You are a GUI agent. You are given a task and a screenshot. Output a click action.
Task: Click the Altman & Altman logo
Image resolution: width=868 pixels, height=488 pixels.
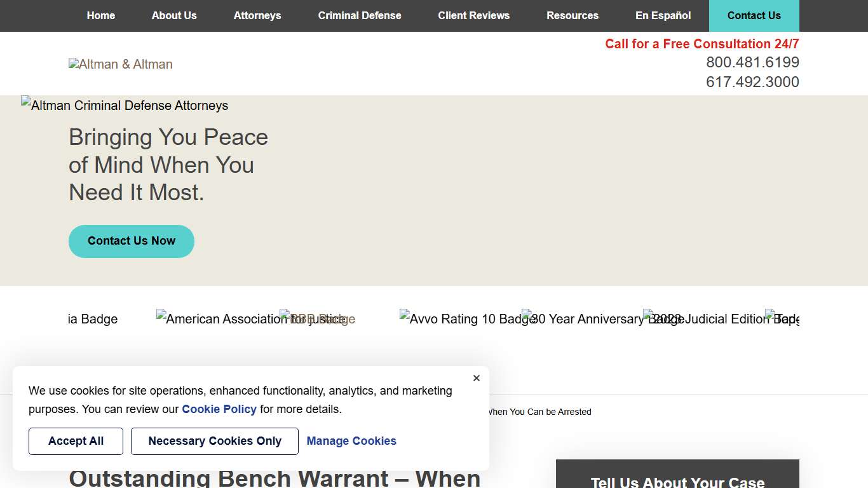(120, 64)
